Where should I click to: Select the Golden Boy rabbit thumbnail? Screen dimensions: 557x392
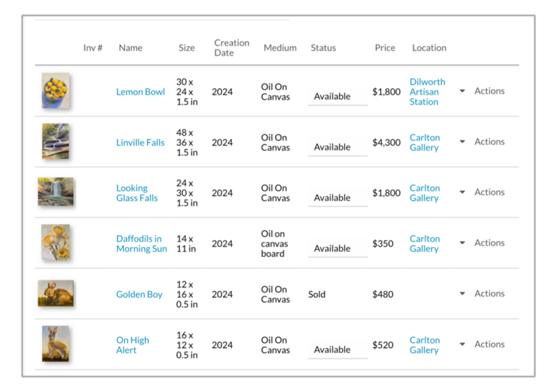56,293
